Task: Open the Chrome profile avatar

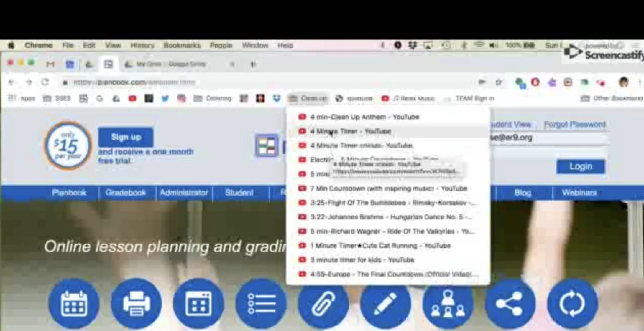Action: click(x=623, y=82)
